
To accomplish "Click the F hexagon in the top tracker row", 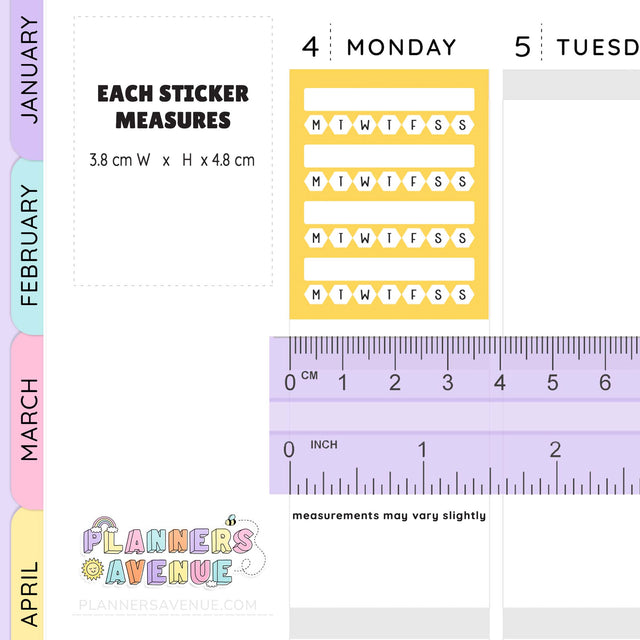I will pyautogui.click(x=413, y=125).
